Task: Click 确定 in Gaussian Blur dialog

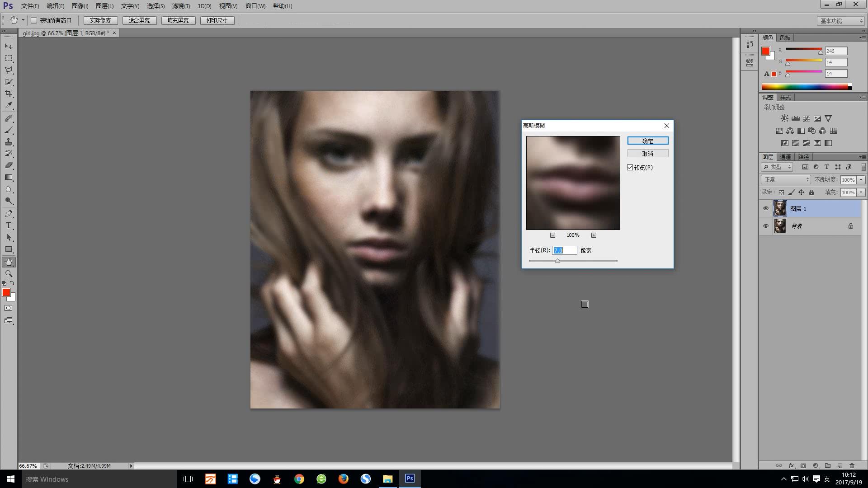Action: (x=647, y=141)
